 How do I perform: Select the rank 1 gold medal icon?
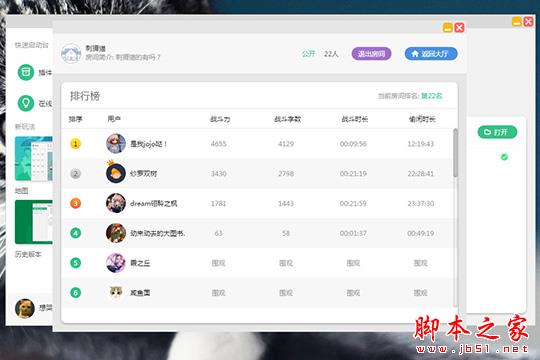[75, 144]
